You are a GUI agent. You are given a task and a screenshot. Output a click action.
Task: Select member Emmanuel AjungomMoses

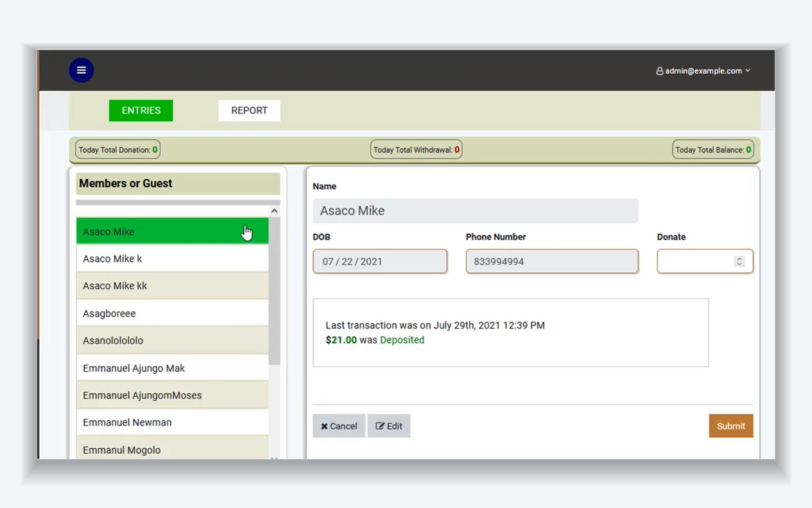pyautogui.click(x=172, y=395)
